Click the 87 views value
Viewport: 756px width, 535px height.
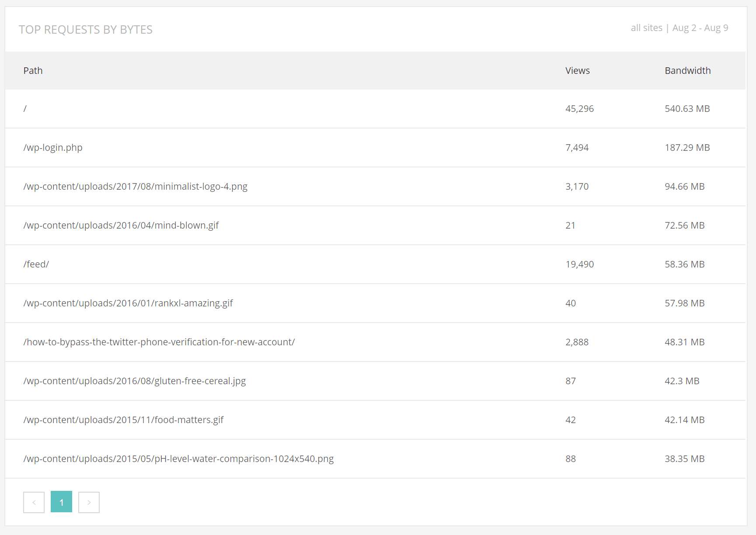pos(570,381)
